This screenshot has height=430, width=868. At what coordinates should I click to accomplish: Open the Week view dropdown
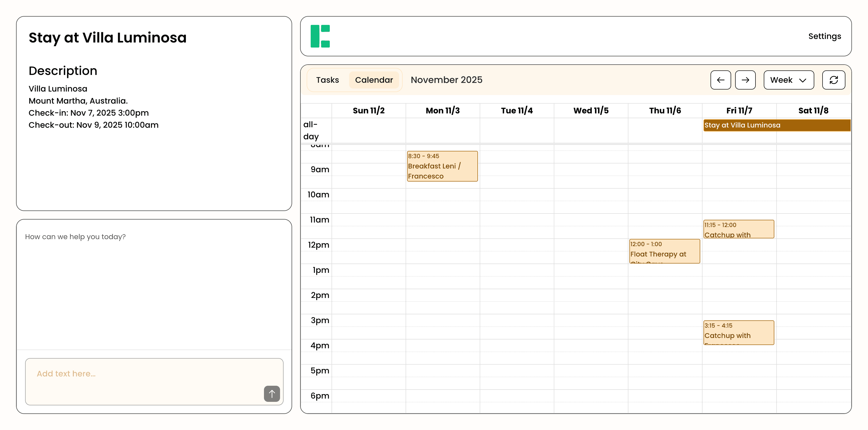point(788,80)
